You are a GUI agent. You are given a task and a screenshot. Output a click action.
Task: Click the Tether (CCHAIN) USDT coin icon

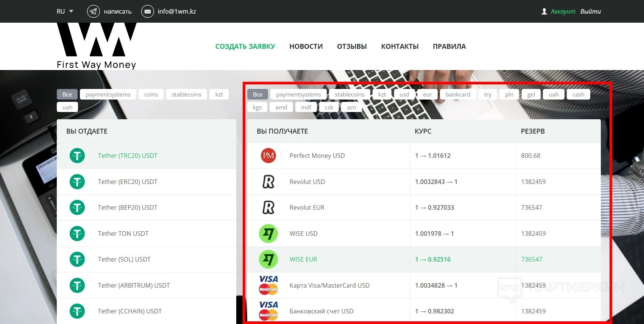point(77,311)
